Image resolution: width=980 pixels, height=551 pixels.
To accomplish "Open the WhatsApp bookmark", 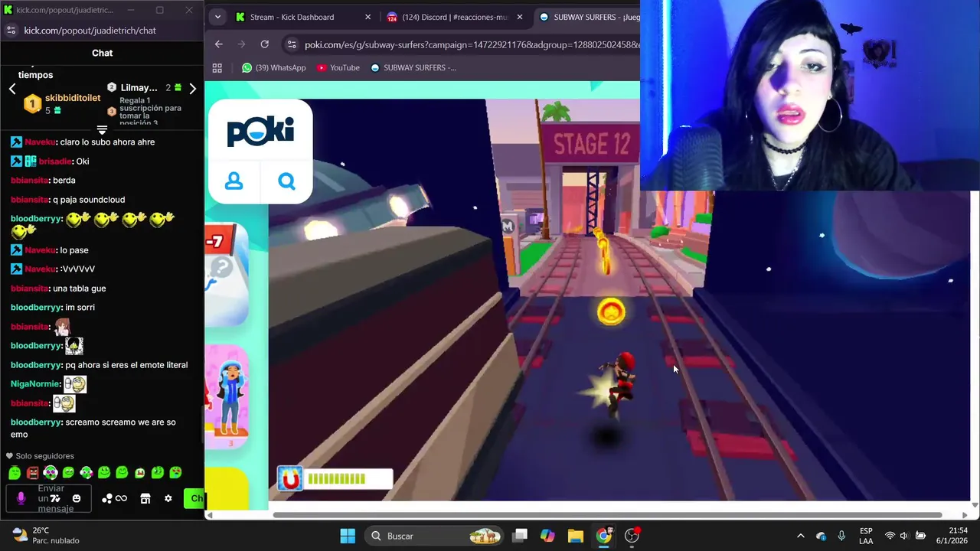I will point(273,67).
